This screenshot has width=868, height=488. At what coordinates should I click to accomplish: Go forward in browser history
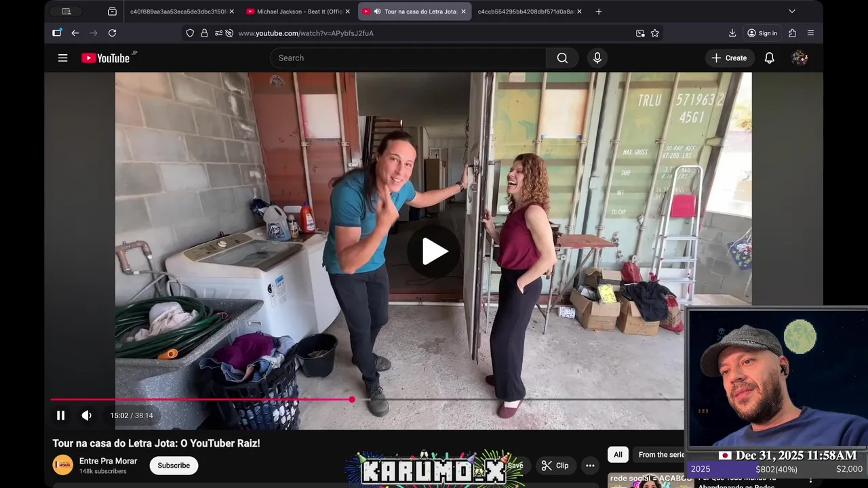tap(94, 33)
